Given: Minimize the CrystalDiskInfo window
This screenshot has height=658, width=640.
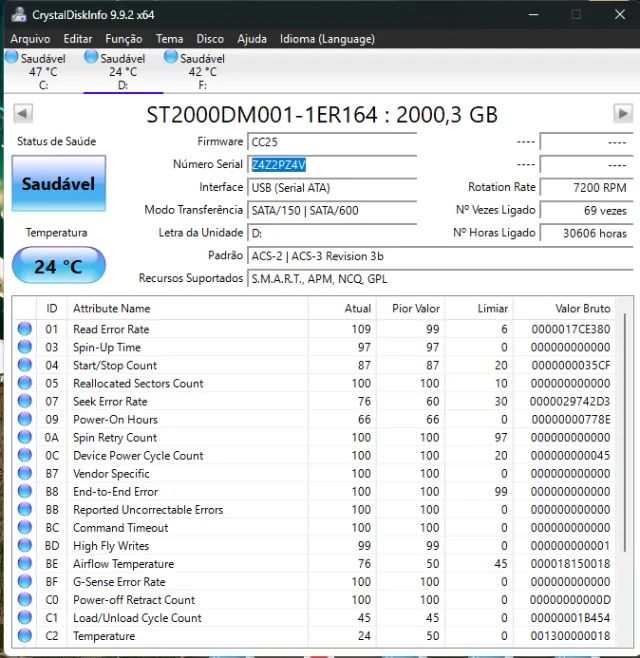Looking at the screenshot, I should (533, 15).
